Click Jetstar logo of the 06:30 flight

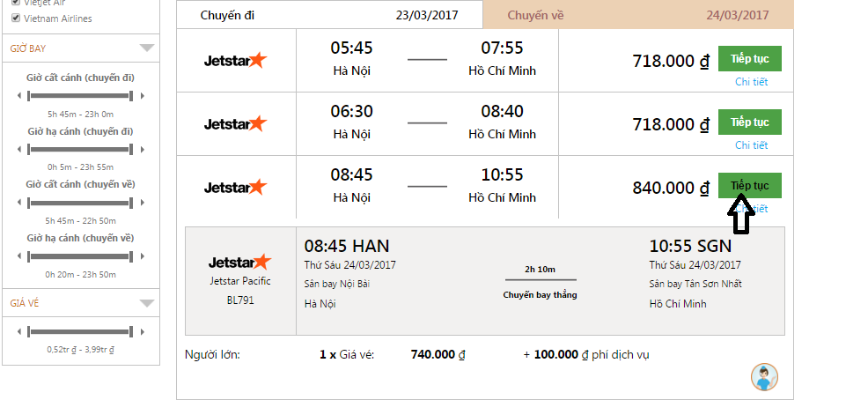click(235, 123)
